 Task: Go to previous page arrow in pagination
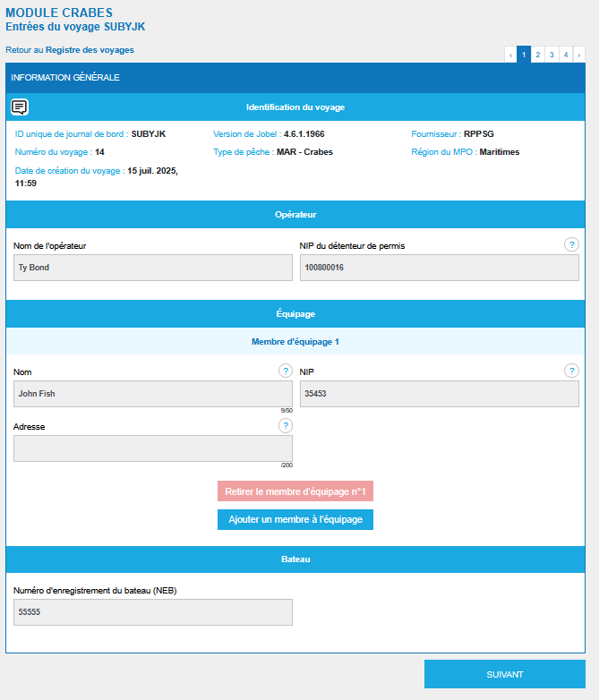pos(510,55)
